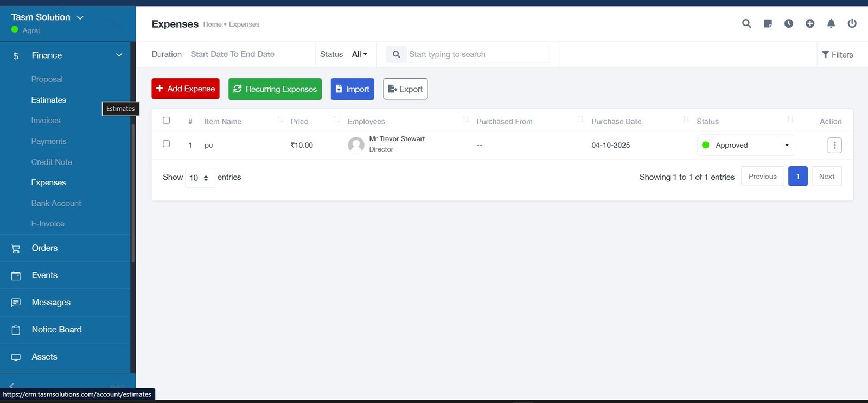Image resolution: width=868 pixels, height=403 pixels.
Task: Click the Next pagination button
Action: click(x=827, y=177)
